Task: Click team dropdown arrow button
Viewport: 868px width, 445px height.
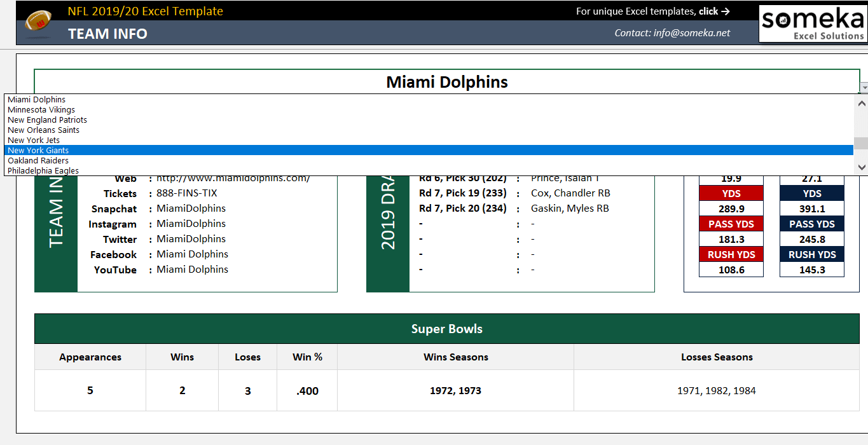Action: click(864, 88)
